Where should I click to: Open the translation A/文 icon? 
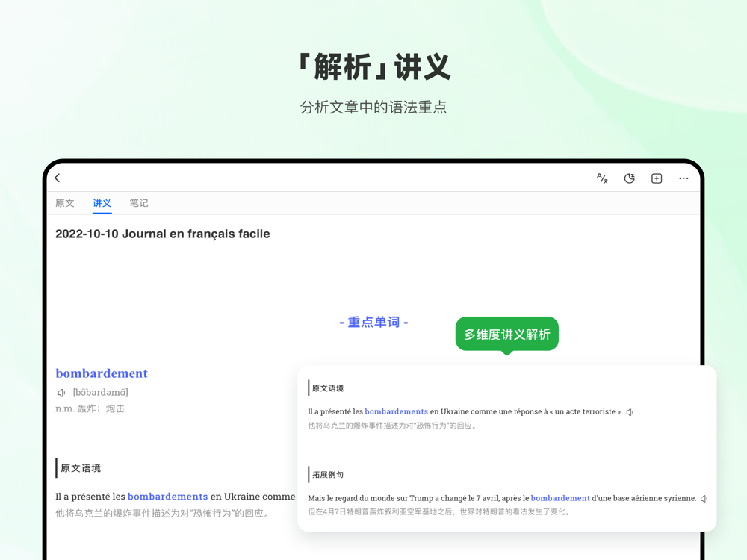[602, 178]
